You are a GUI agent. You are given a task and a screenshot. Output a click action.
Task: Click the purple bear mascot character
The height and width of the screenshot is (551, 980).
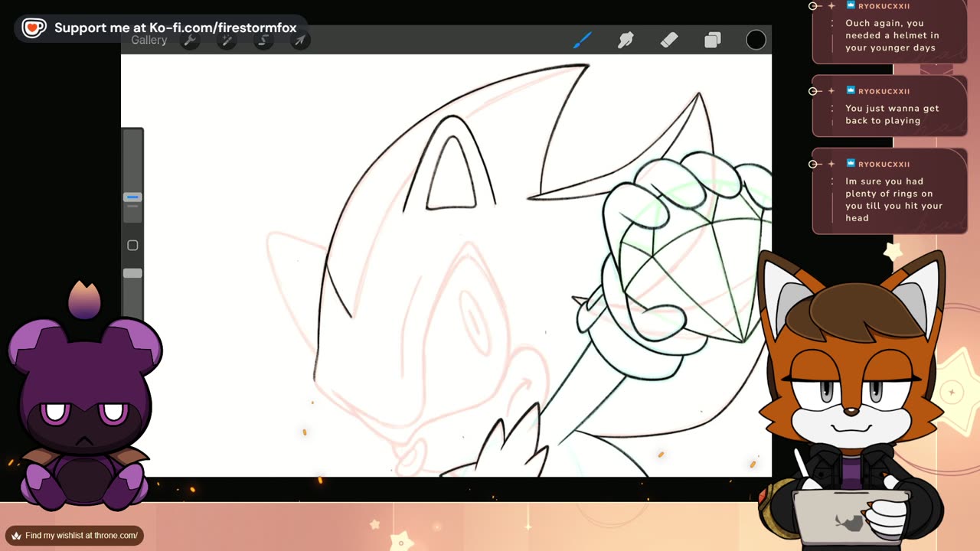84,413
